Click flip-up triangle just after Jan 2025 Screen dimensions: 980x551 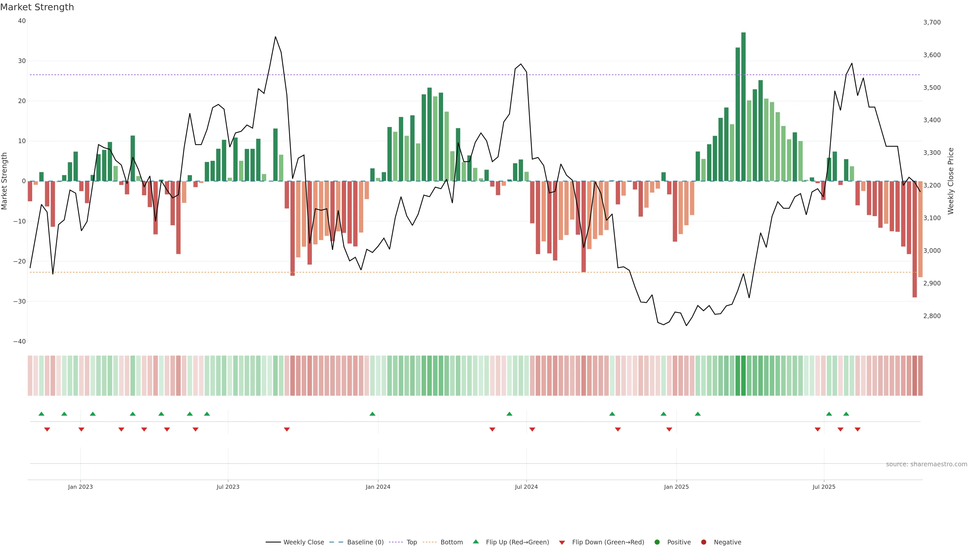click(x=698, y=414)
